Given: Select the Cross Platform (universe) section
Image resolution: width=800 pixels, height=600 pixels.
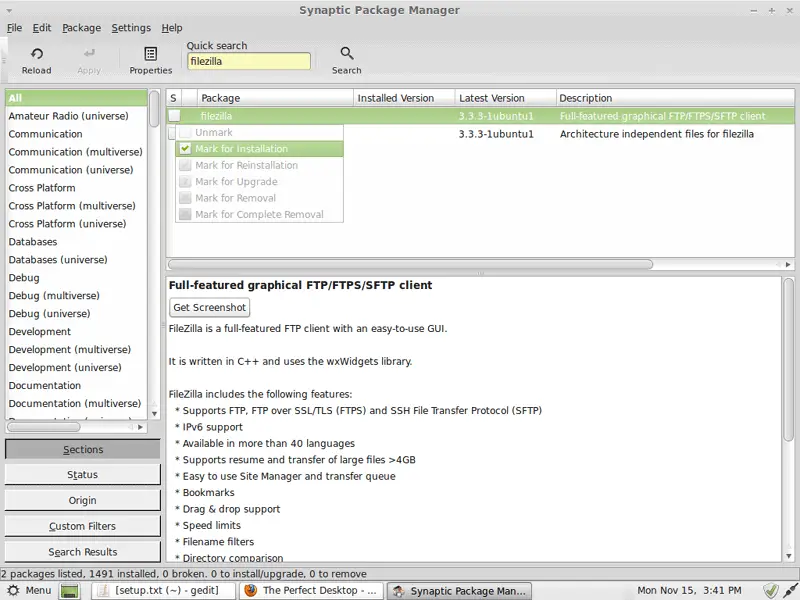Looking at the screenshot, I should [77, 223].
